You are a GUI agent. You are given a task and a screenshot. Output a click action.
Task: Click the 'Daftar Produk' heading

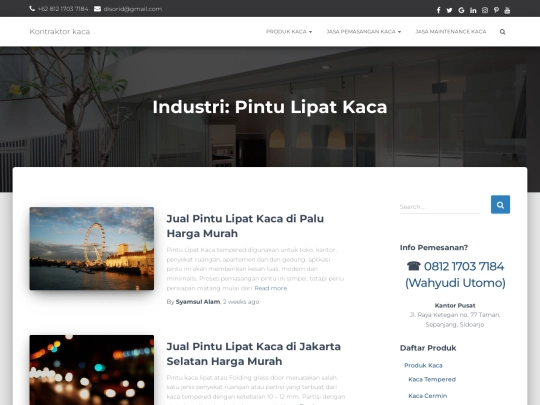click(428, 348)
